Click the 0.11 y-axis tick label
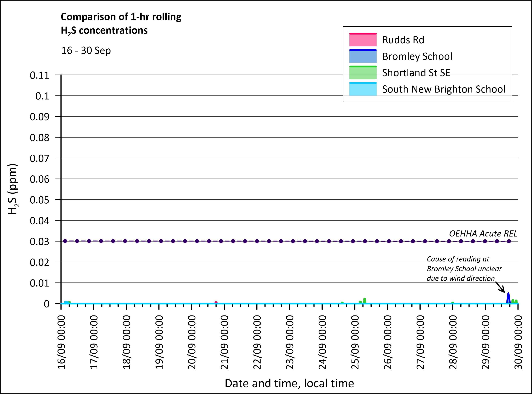The height and width of the screenshot is (394, 532). tap(39, 75)
